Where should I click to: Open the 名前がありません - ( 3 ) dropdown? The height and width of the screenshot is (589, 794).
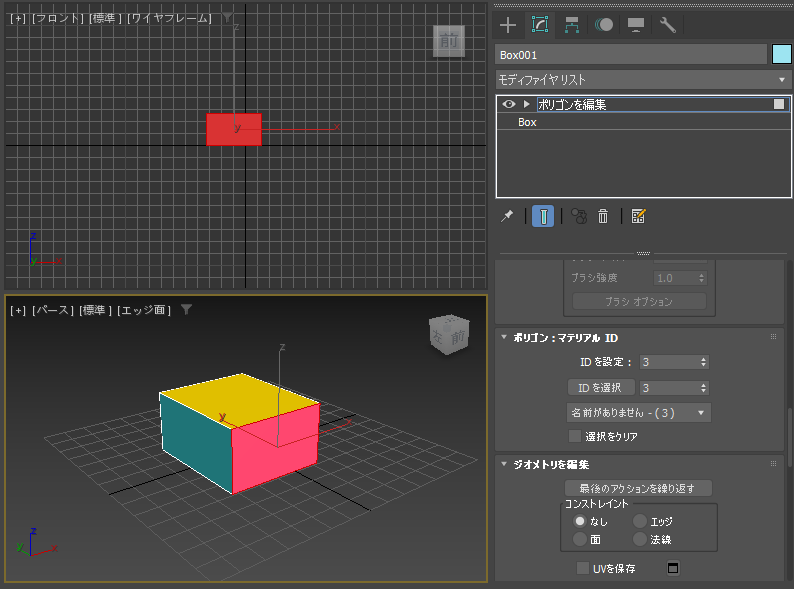click(x=639, y=413)
